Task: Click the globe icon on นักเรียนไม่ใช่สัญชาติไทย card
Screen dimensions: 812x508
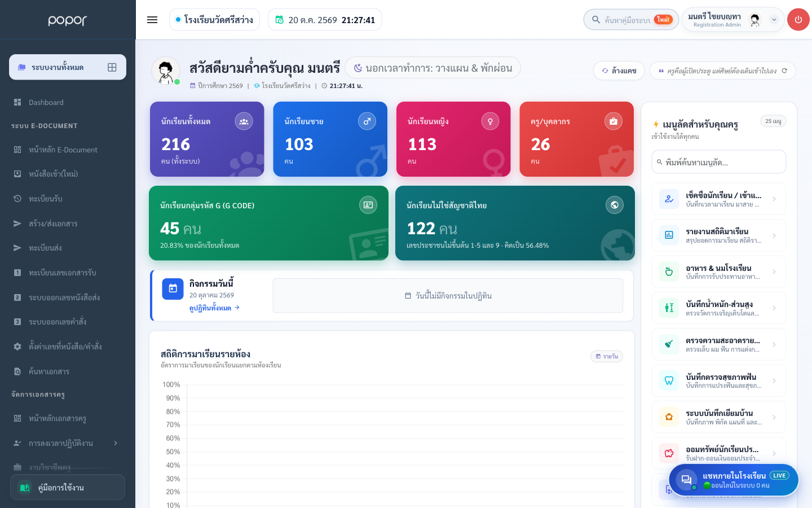Action: coord(615,205)
